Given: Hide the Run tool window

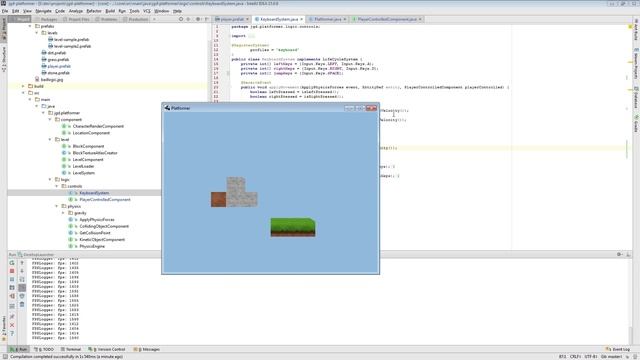Looking at the screenshot, I should pos(628,254).
